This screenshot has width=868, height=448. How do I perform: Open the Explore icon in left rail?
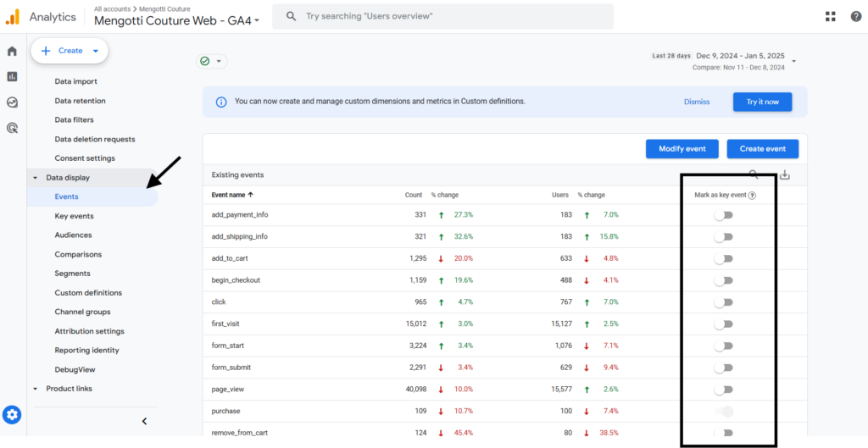(x=12, y=102)
